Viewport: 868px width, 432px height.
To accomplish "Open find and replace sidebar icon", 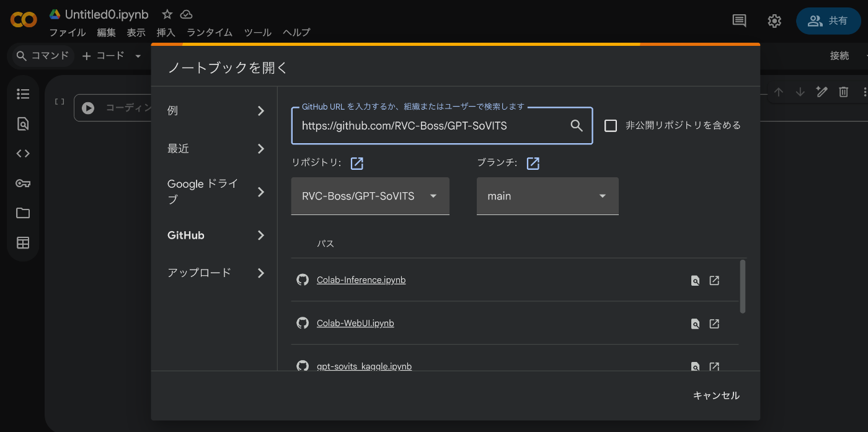I will pos(23,123).
